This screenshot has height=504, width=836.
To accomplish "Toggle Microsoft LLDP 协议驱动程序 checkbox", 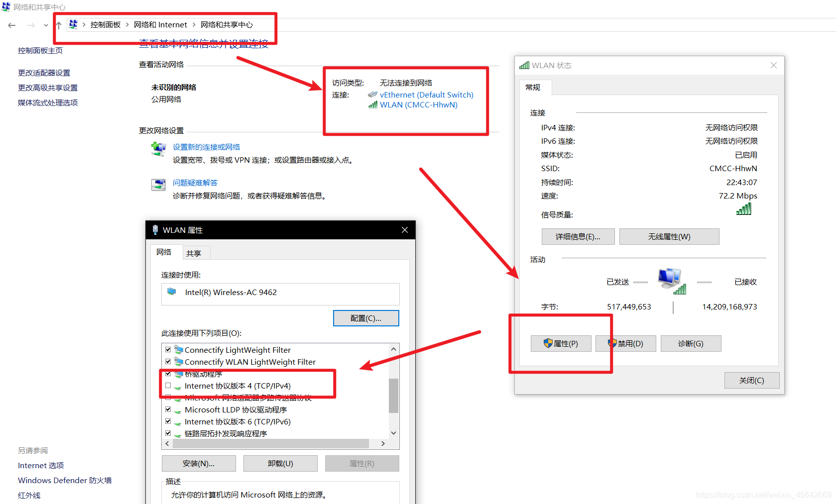I will 168,409.
